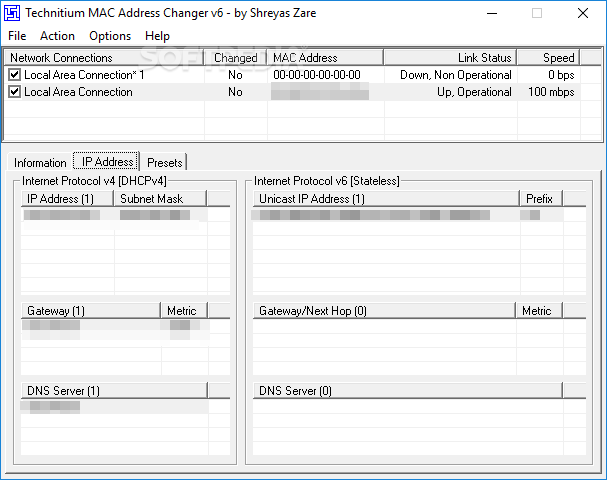Sort by the Changed column header
607x480 pixels.
pyautogui.click(x=235, y=58)
